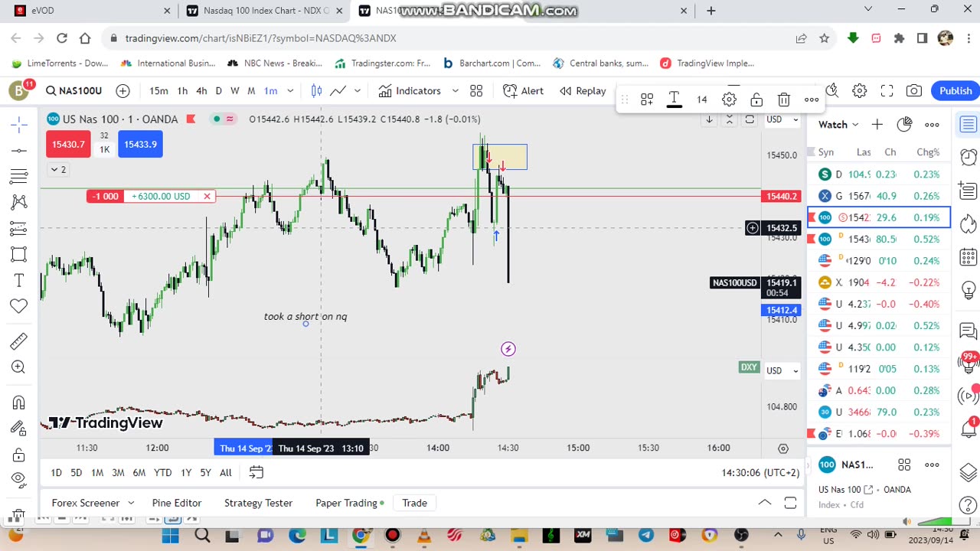The height and width of the screenshot is (551, 980).
Task: Open the Gann and Fibonacci tools
Action: click(x=19, y=176)
